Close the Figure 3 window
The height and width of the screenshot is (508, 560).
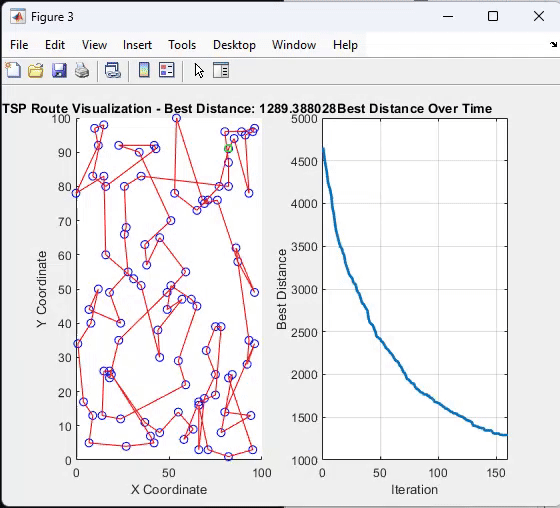tap(539, 16)
